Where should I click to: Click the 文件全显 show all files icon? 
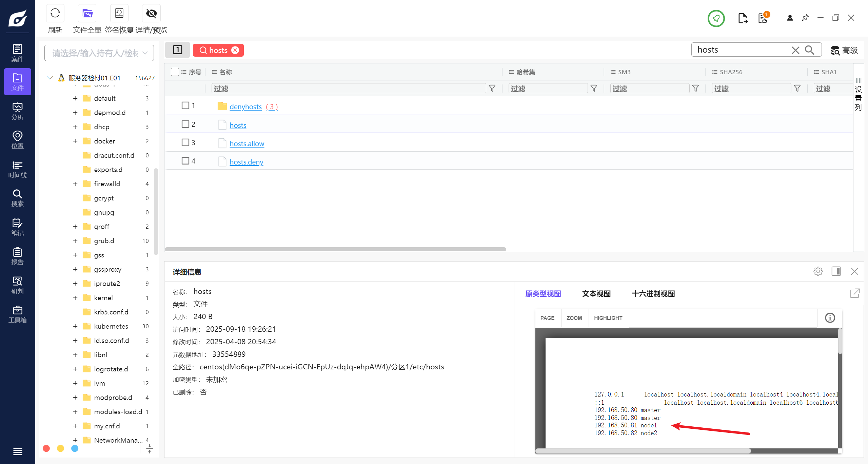click(x=87, y=14)
